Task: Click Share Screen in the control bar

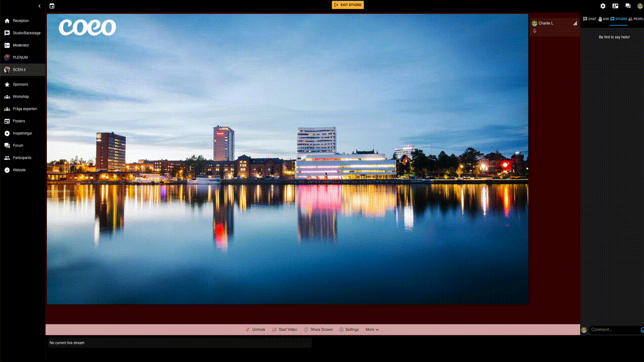Action: click(318, 330)
